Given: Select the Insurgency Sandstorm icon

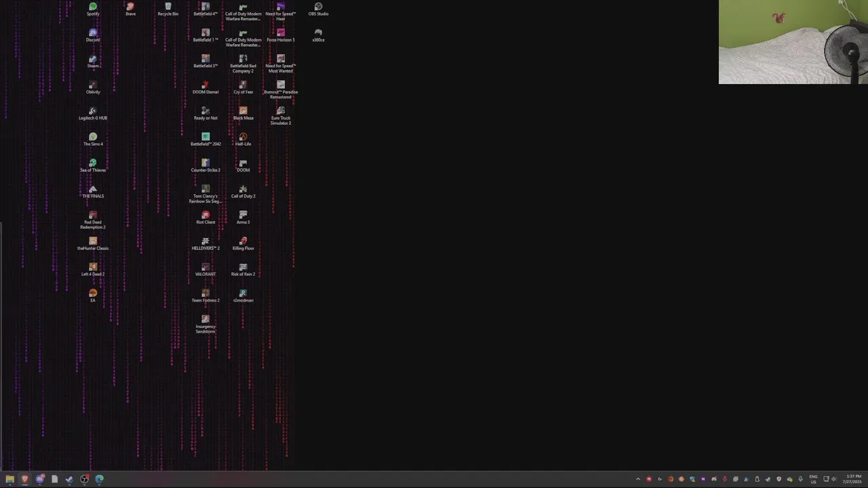Looking at the screenshot, I should point(205,324).
